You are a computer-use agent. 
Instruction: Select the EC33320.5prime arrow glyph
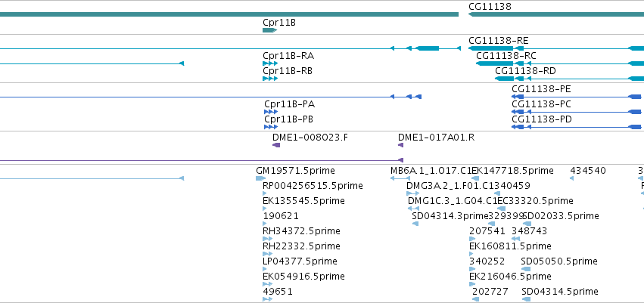(502, 209)
